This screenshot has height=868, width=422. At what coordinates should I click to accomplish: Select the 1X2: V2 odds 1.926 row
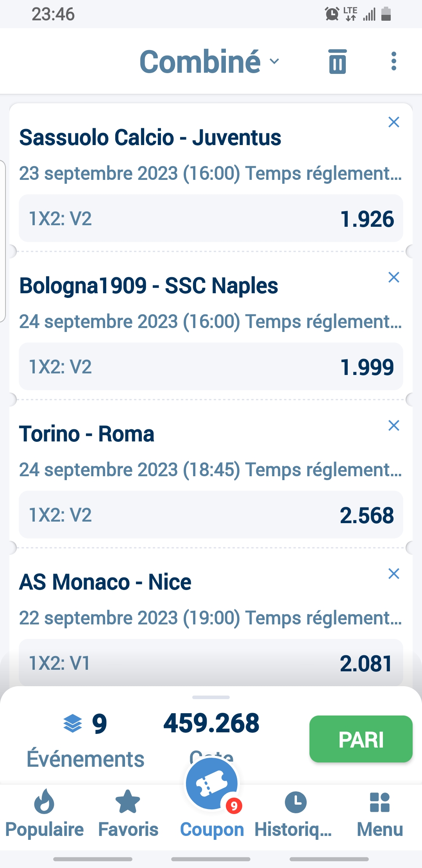pyautogui.click(x=211, y=218)
